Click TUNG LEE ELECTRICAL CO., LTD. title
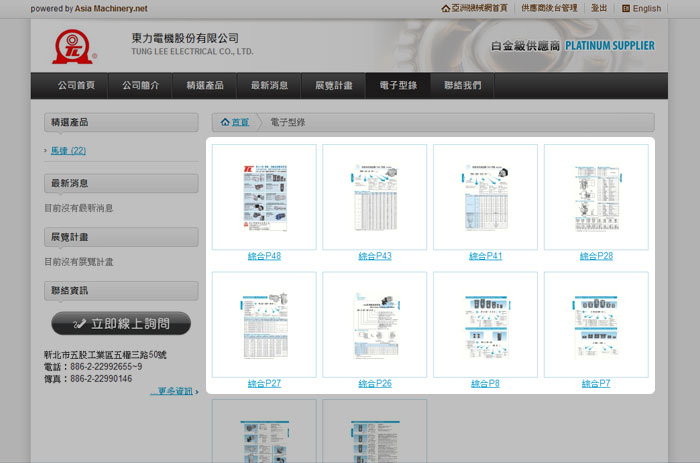This screenshot has height=463, width=700. click(192, 52)
